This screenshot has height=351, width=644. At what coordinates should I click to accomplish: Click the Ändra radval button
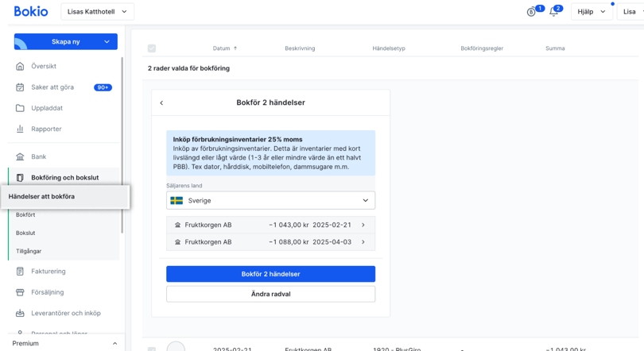(x=270, y=294)
